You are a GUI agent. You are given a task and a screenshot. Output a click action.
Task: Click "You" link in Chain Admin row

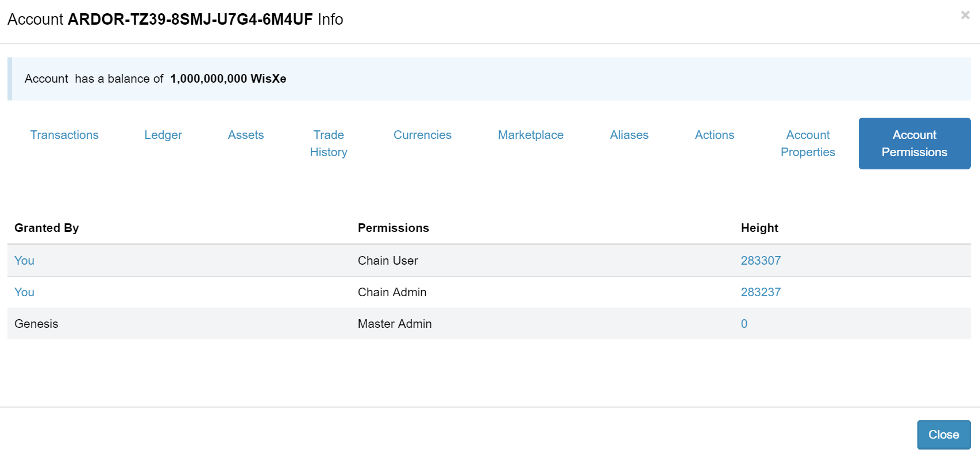[24, 292]
